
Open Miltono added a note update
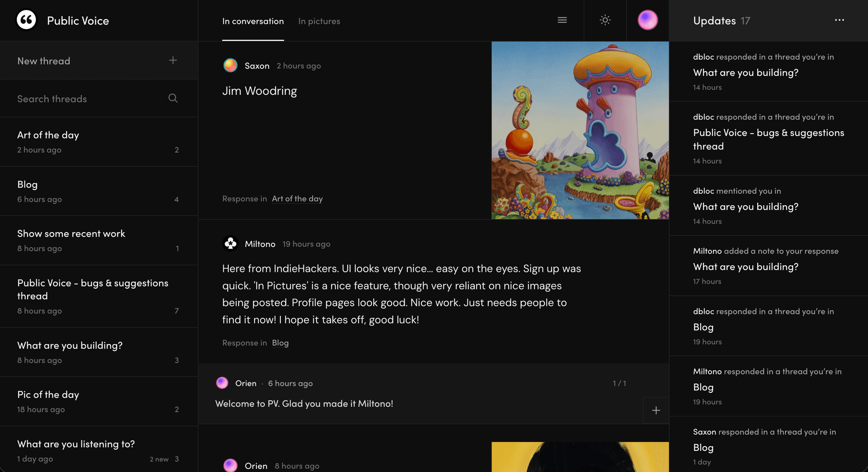tap(769, 266)
